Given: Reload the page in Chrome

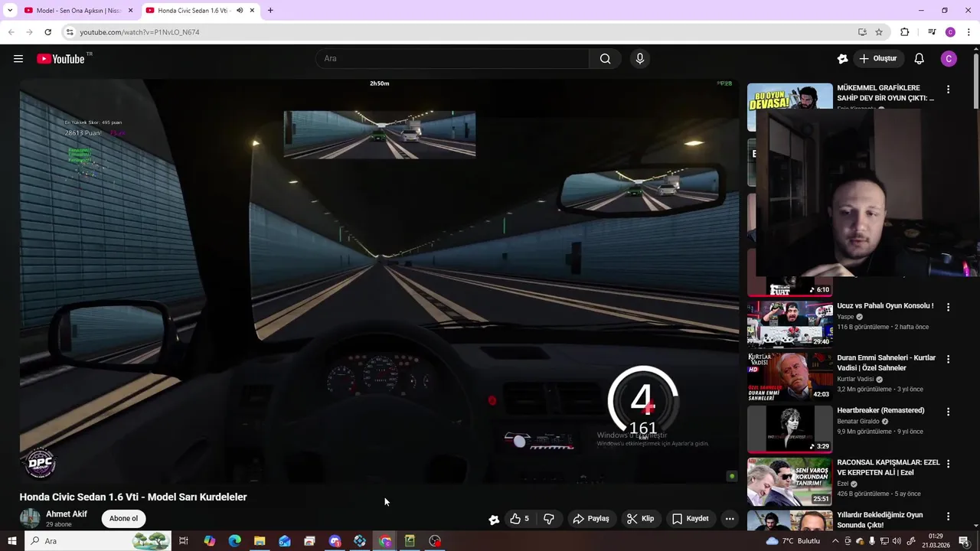Looking at the screenshot, I should coord(47,32).
